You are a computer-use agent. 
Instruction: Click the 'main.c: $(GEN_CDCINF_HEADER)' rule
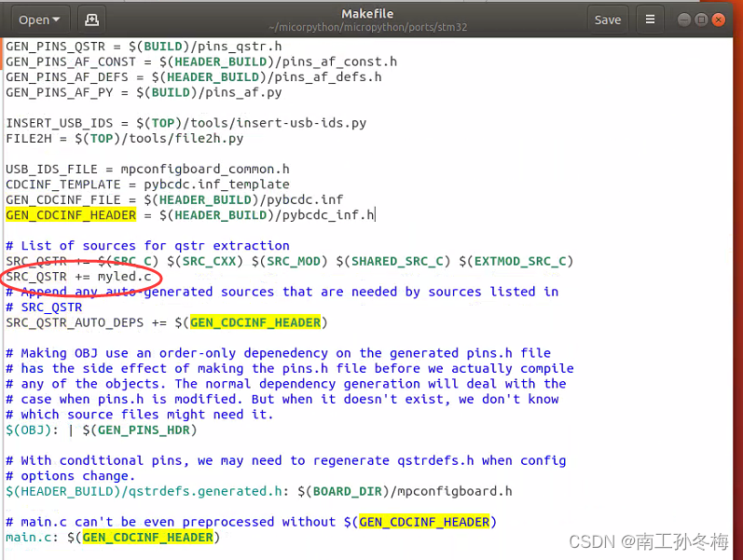[x=113, y=538]
